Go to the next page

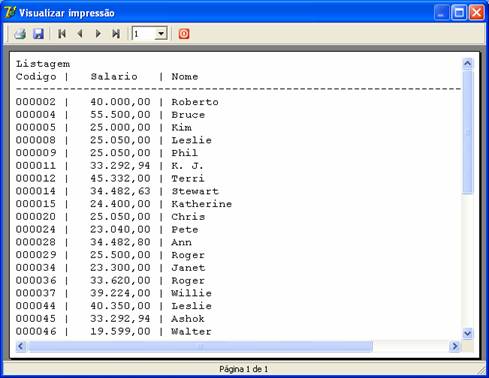coord(98,34)
